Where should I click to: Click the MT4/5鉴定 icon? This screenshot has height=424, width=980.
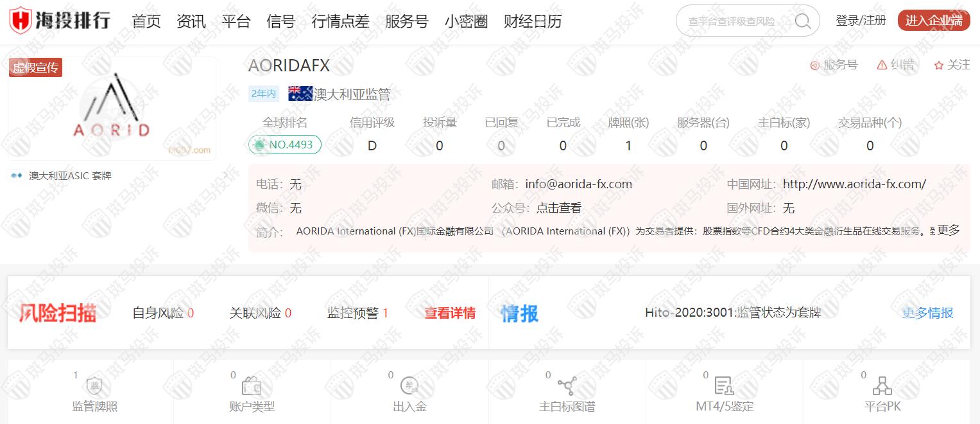point(724,386)
